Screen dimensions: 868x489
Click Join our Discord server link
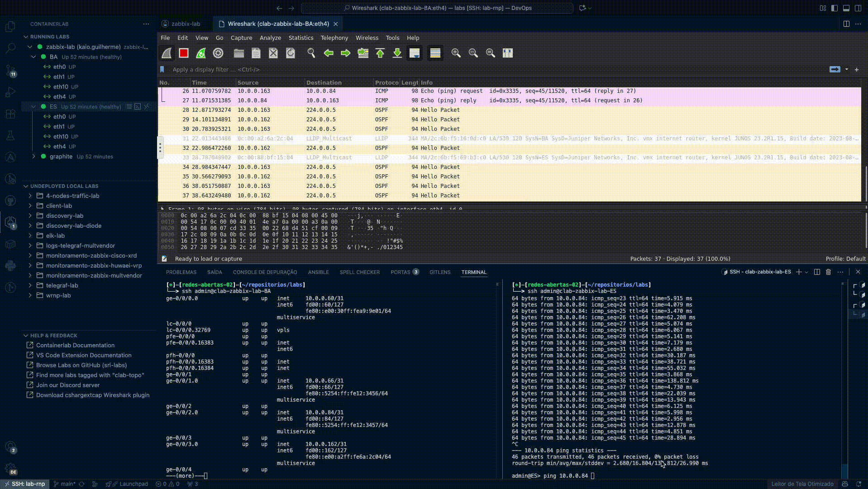pos(68,385)
